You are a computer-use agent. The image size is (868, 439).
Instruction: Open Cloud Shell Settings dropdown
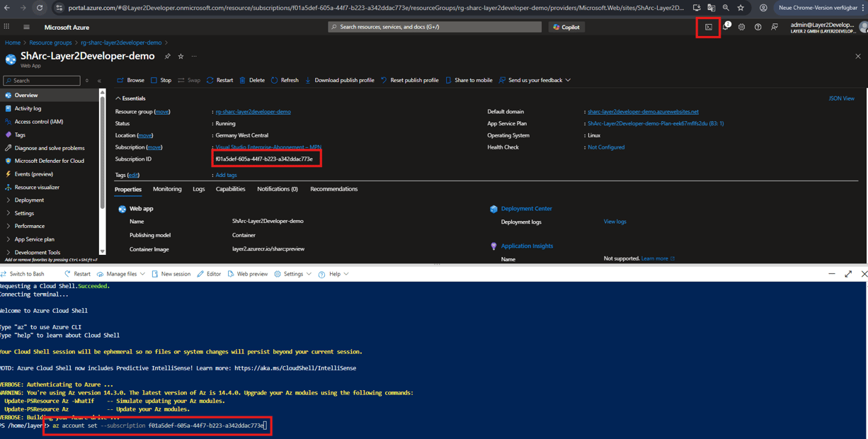click(x=292, y=274)
